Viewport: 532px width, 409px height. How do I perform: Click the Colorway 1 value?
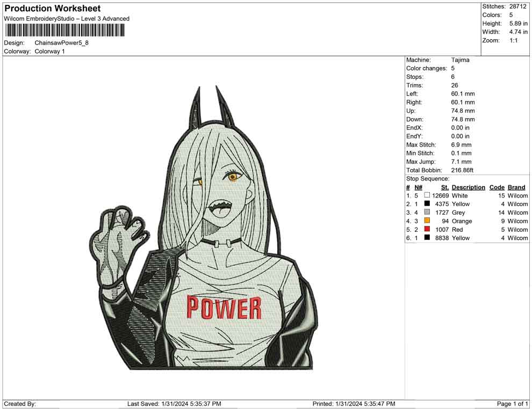coord(49,51)
